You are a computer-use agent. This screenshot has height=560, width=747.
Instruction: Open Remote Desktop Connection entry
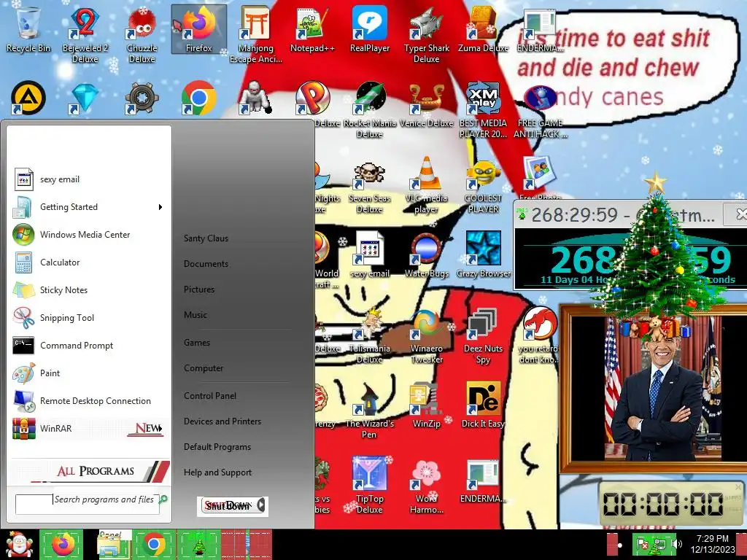[88, 401]
